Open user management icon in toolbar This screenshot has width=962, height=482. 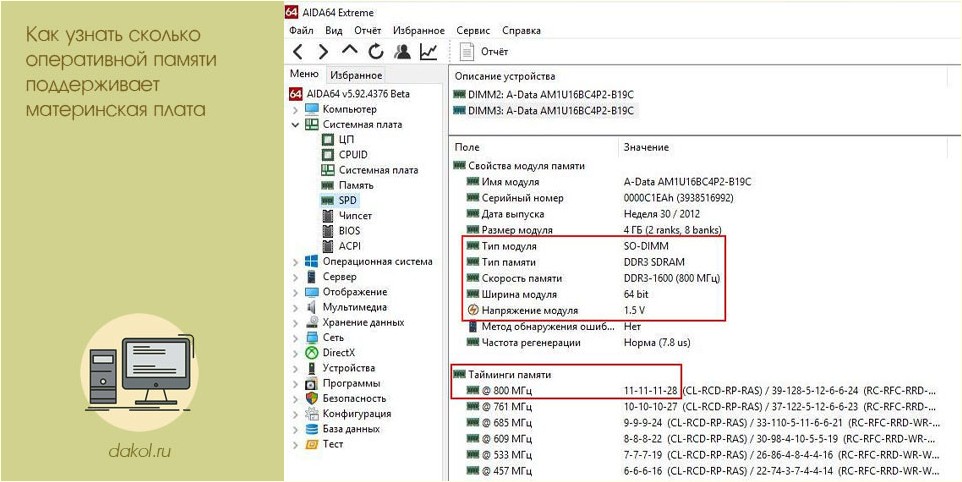[x=402, y=52]
